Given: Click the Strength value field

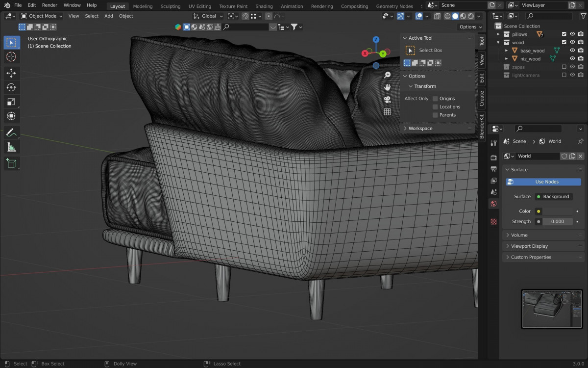Looking at the screenshot, I should (557, 222).
